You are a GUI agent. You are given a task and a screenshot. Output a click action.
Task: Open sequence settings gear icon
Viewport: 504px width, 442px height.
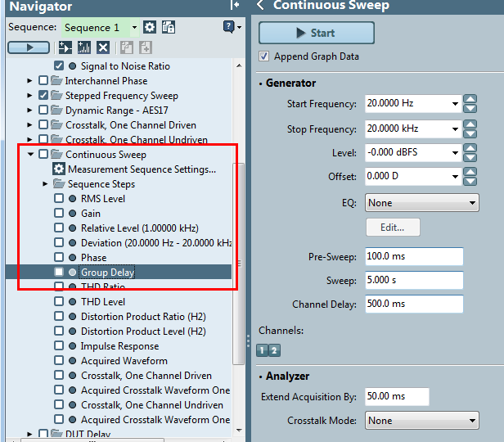click(150, 27)
